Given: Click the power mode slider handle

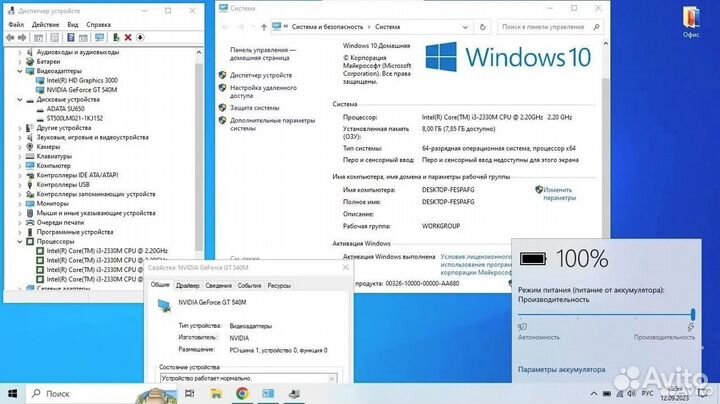Looking at the screenshot, I should tap(693, 314).
